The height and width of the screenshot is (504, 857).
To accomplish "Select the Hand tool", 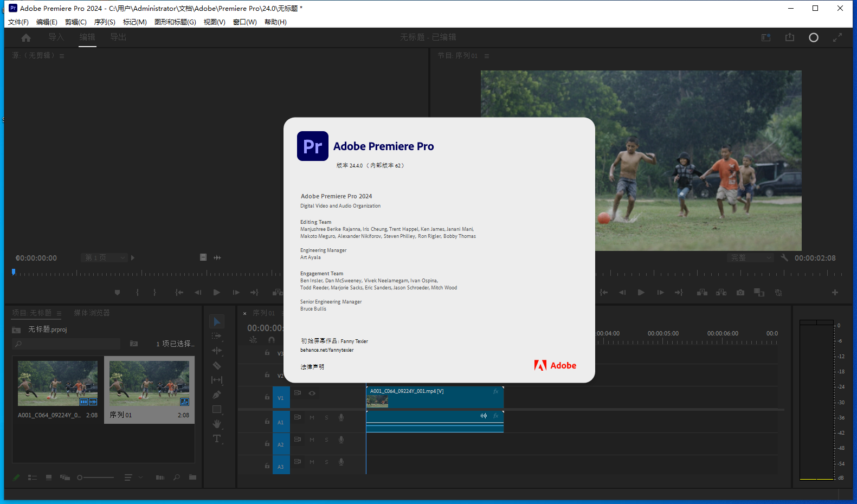I will (x=217, y=424).
